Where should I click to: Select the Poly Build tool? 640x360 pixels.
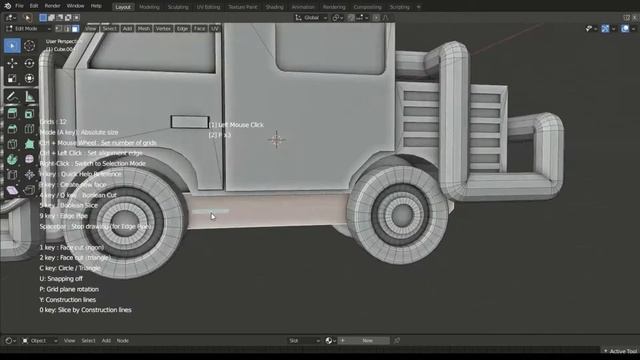[29, 144]
